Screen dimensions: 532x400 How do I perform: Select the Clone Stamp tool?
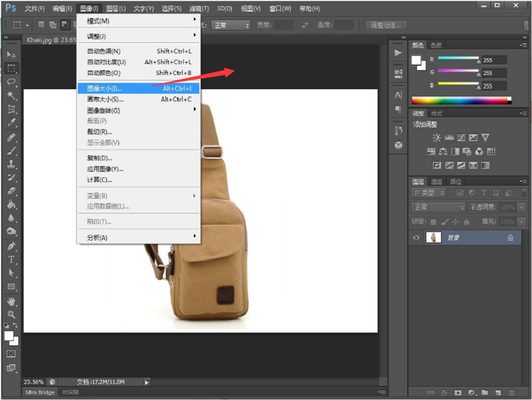pyautogui.click(x=12, y=164)
